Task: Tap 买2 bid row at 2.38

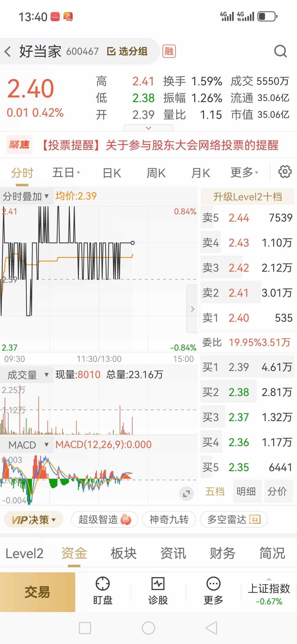Action: click(x=248, y=392)
